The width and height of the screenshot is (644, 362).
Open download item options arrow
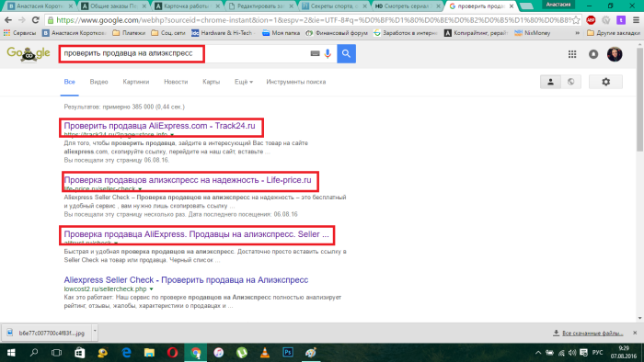(95, 331)
